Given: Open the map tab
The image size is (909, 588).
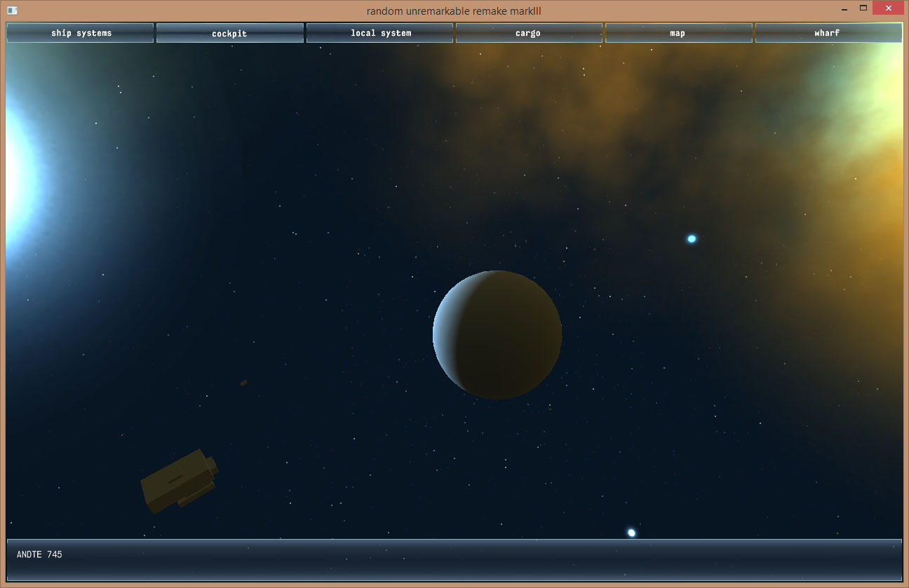Looking at the screenshot, I should 678,33.
